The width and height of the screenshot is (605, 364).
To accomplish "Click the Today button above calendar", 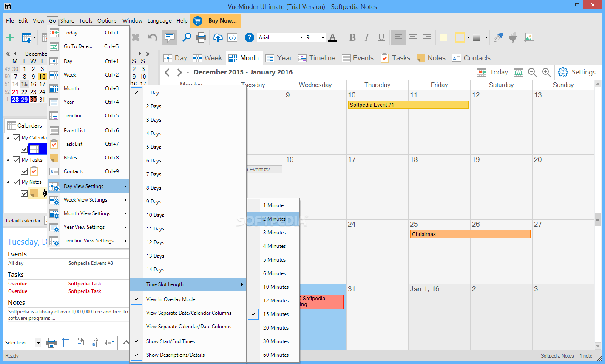I will (x=492, y=72).
